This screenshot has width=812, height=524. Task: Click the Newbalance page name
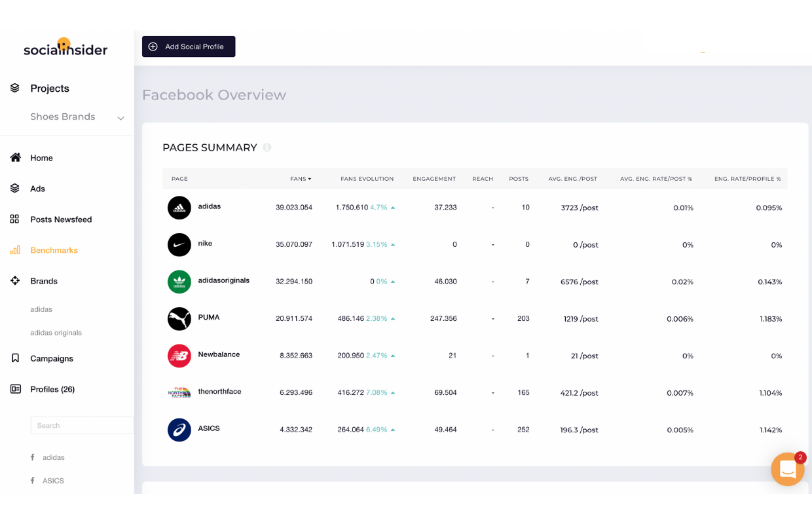pos(219,354)
